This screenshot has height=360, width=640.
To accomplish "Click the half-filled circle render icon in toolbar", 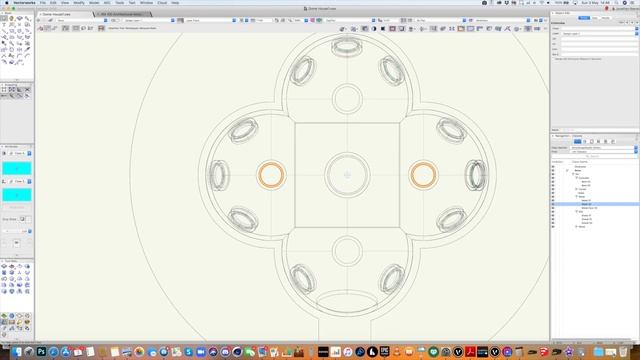I will (373, 29).
